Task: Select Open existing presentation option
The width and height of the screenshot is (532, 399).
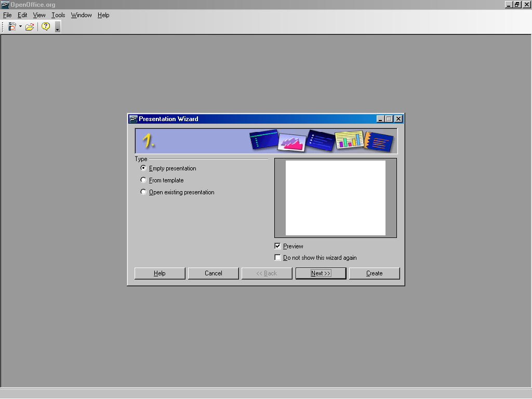Action: tap(144, 192)
